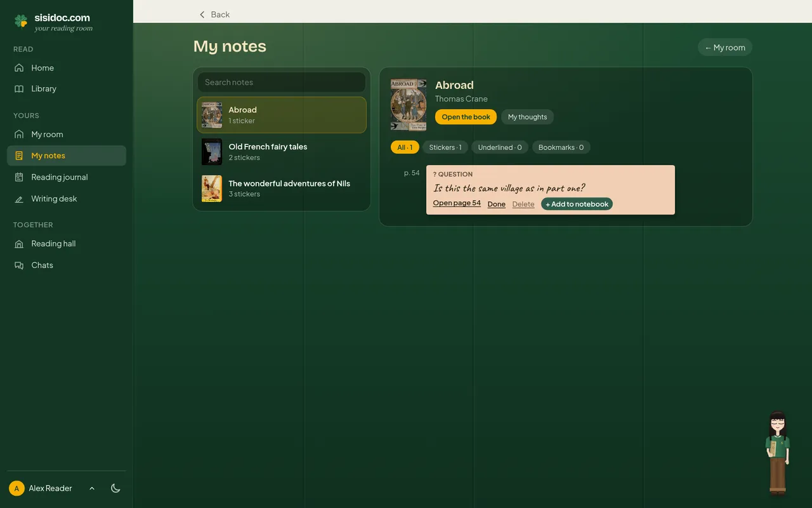Select the Stickers · 1 filter tab
Viewport: 812px width, 508px height.
click(x=445, y=147)
